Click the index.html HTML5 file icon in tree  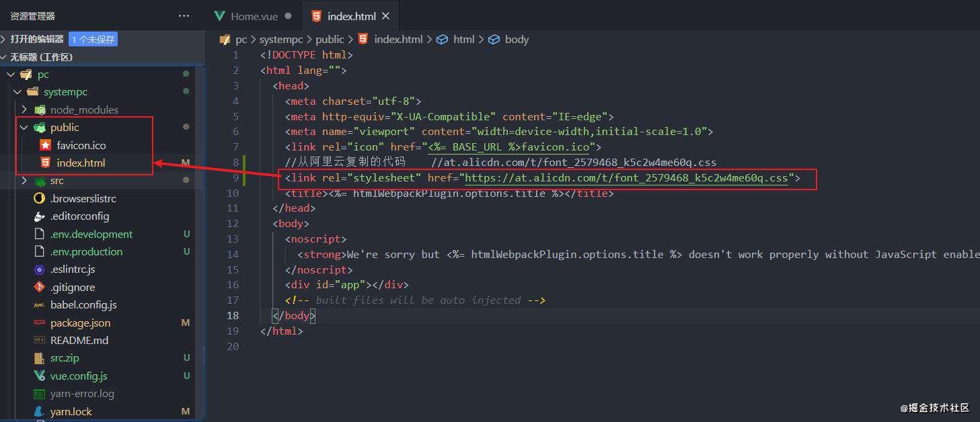click(45, 163)
